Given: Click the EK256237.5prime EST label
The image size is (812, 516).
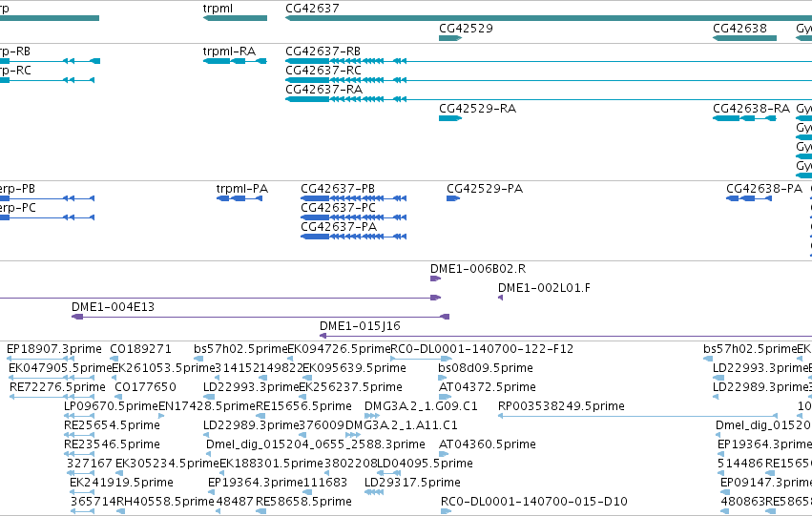Looking at the screenshot, I should 350,387.
